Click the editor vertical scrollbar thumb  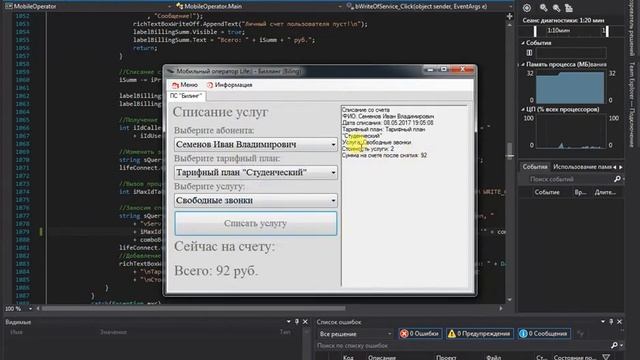[x=510, y=151]
